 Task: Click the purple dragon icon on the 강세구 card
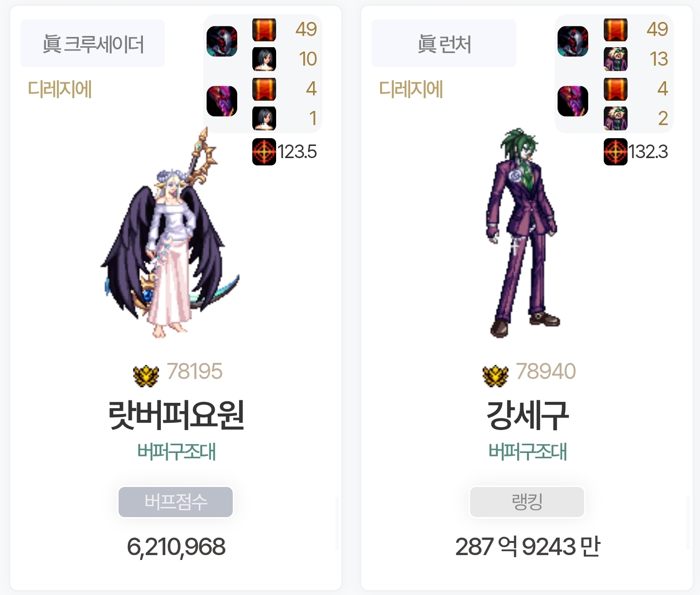tap(573, 101)
